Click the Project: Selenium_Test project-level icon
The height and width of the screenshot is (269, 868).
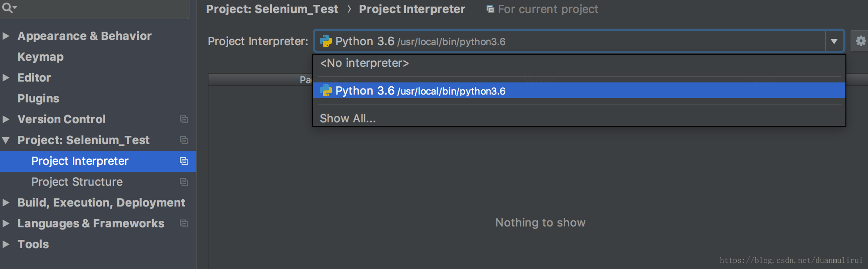pos(184,140)
